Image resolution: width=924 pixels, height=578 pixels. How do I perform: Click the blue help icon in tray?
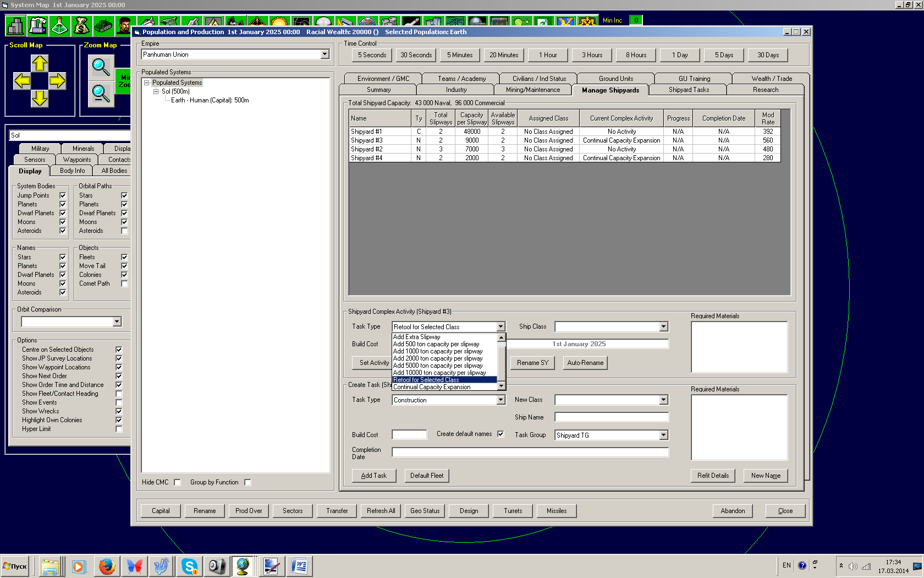point(802,565)
